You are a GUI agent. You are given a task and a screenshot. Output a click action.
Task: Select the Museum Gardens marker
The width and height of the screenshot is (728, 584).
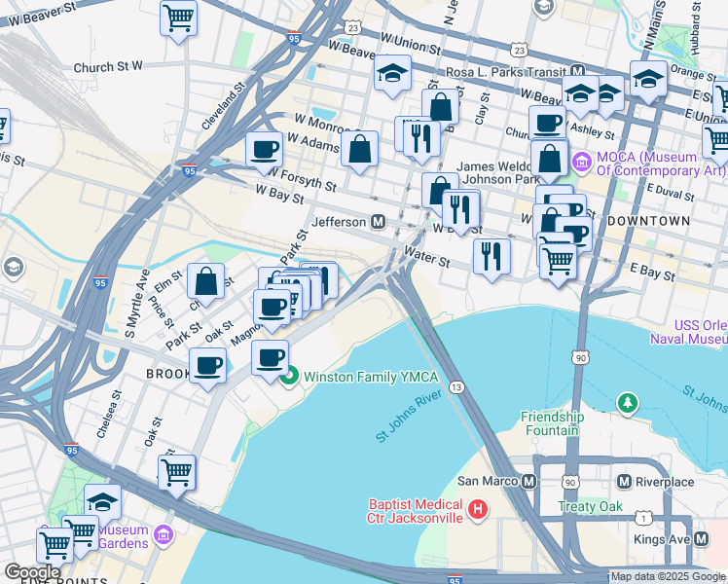click(x=162, y=534)
